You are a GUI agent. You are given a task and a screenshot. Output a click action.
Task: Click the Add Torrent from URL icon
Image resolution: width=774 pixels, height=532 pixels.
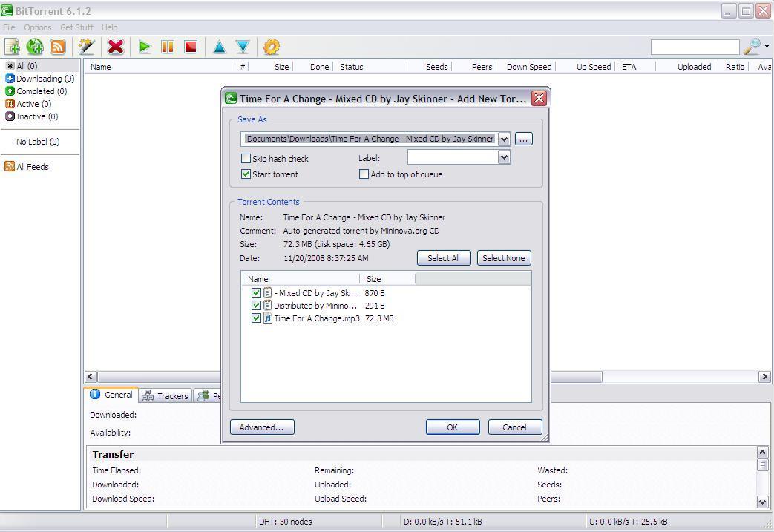(35, 47)
